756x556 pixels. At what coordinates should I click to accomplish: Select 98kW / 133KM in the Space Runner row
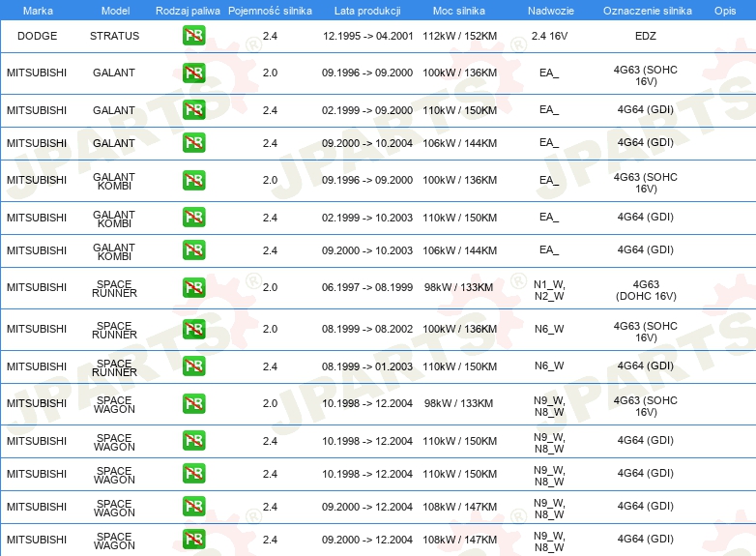tap(458, 287)
